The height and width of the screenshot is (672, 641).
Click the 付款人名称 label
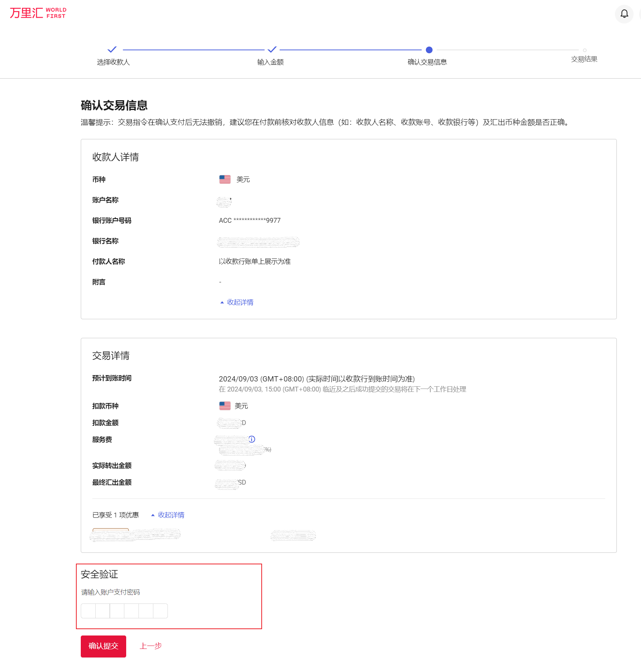point(109,261)
